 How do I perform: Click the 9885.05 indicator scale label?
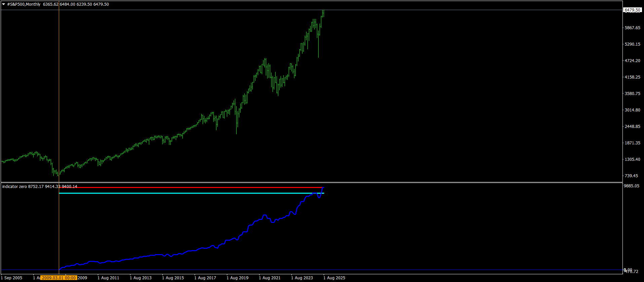pyautogui.click(x=632, y=186)
